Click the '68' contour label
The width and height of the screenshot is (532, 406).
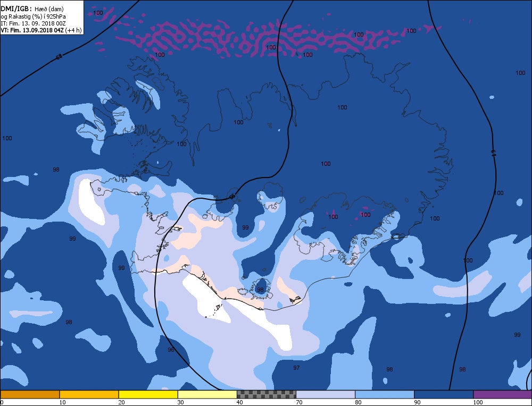click(59, 57)
